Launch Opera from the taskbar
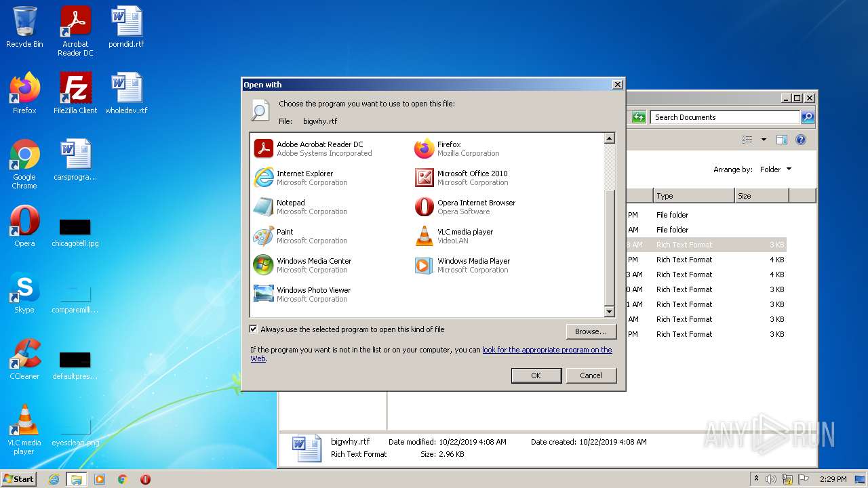This screenshot has height=488, width=868. (145, 479)
